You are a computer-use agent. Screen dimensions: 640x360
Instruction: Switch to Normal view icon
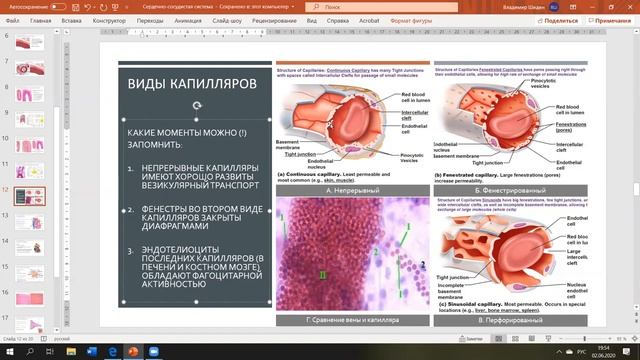(498, 339)
